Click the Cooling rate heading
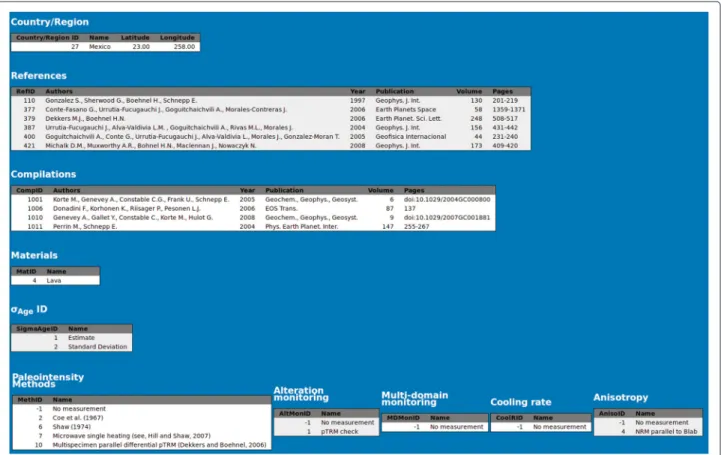721x455 pixels. click(521, 402)
